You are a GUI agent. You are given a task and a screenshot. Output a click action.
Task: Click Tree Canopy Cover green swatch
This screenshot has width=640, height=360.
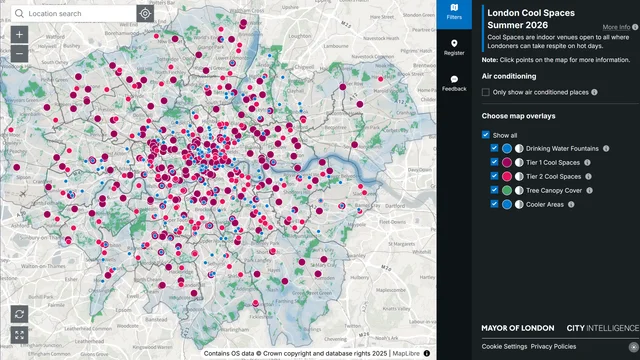(x=507, y=190)
